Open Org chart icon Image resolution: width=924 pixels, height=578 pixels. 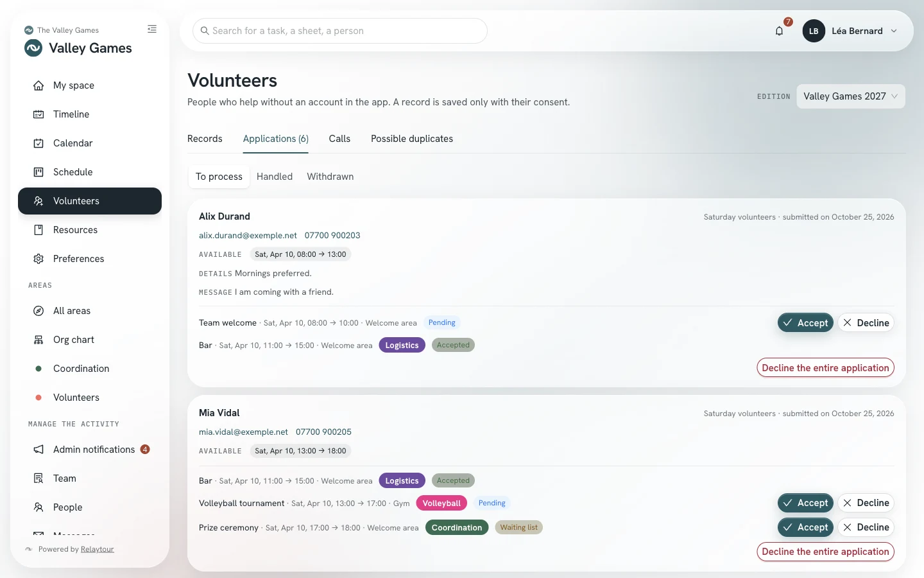point(38,340)
